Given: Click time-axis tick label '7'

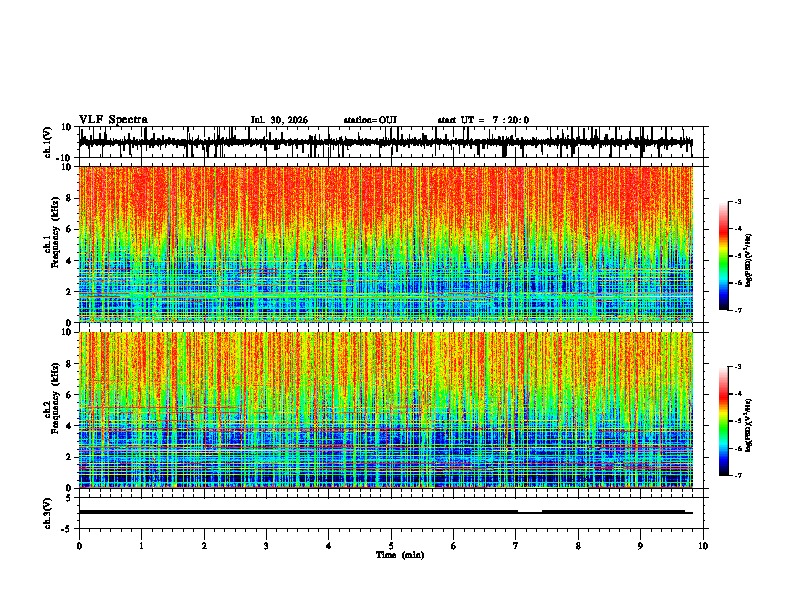Looking at the screenshot, I should pos(516,546).
